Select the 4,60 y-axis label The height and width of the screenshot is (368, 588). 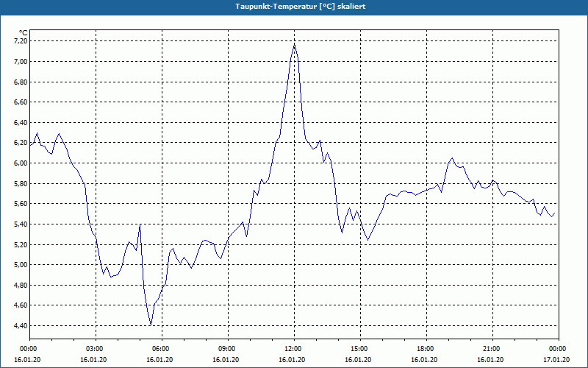pyautogui.click(x=21, y=305)
